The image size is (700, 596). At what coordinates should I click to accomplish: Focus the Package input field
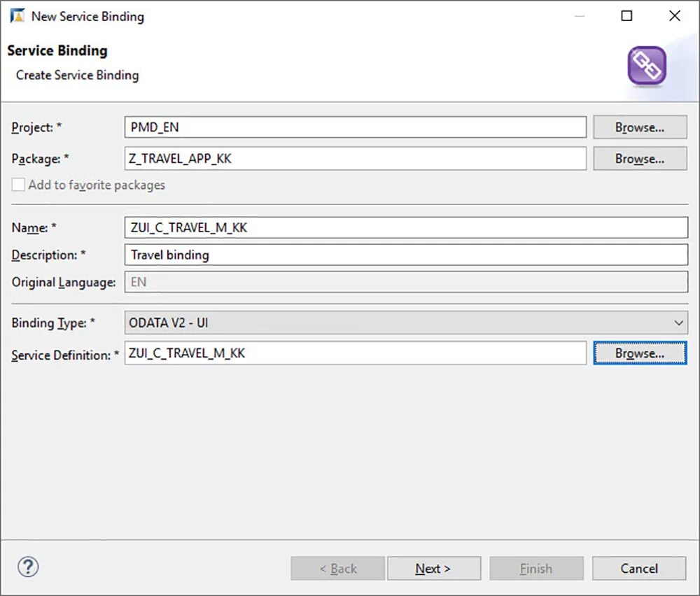(356, 158)
